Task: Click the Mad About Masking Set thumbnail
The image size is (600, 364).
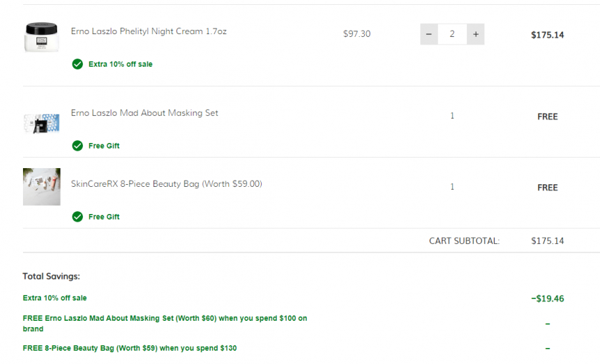Action: 41,123
